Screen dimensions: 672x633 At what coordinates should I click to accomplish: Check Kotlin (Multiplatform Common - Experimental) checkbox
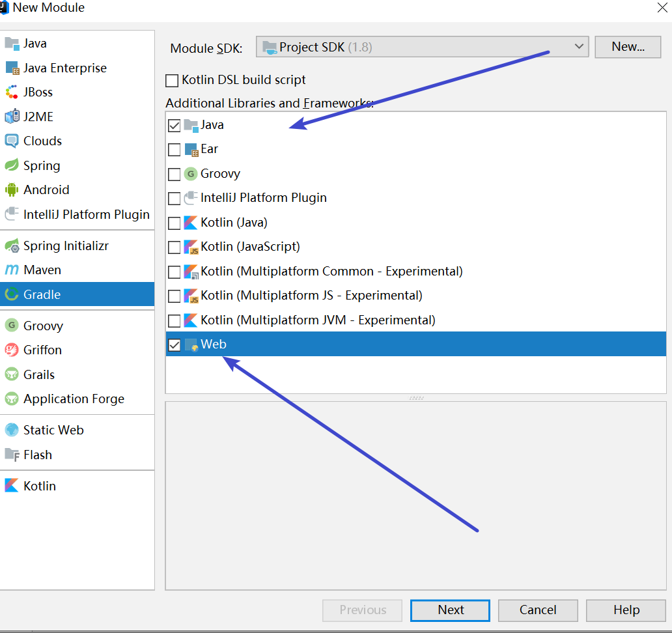tap(174, 272)
